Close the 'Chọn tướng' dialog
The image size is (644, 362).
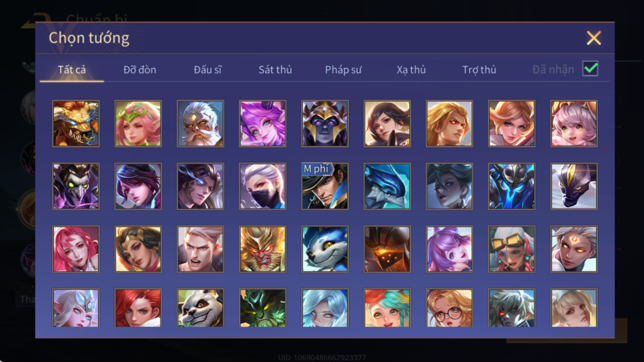[x=594, y=38]
